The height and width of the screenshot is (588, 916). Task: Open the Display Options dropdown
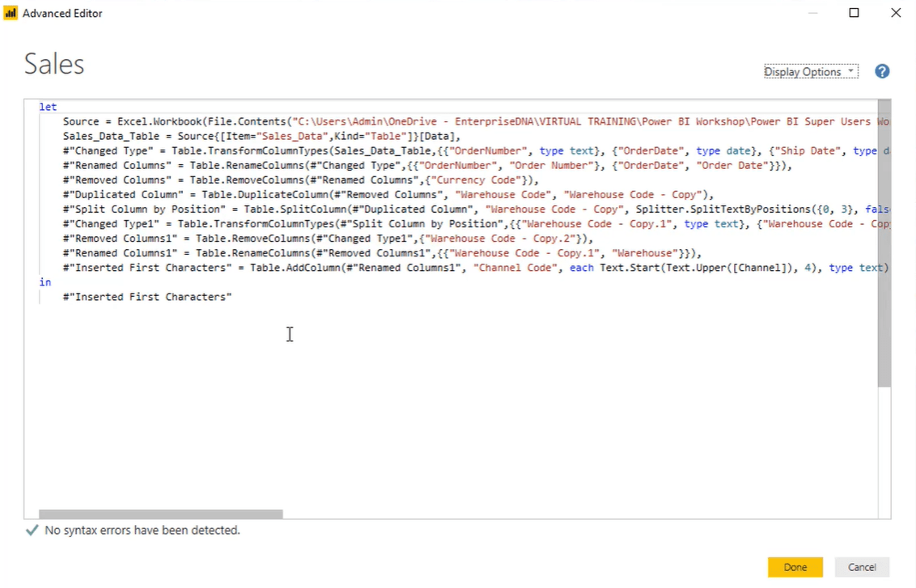pos(811,71)
